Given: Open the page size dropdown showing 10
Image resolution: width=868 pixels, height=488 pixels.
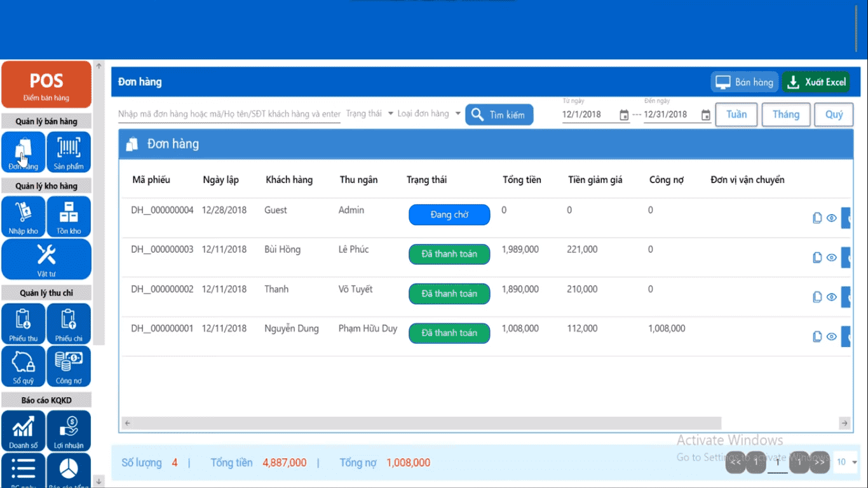Looking at the screenshot, I should [x=846, y=462].
